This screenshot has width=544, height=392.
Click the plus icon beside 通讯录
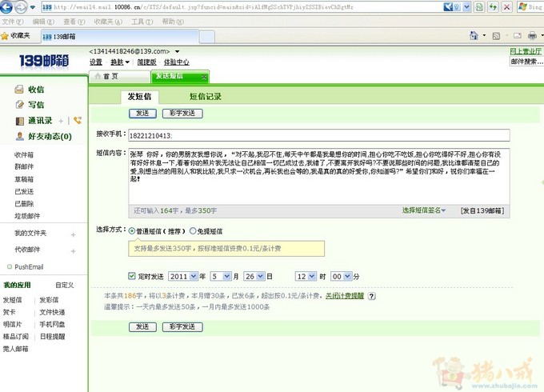click(x=61, y=121)
